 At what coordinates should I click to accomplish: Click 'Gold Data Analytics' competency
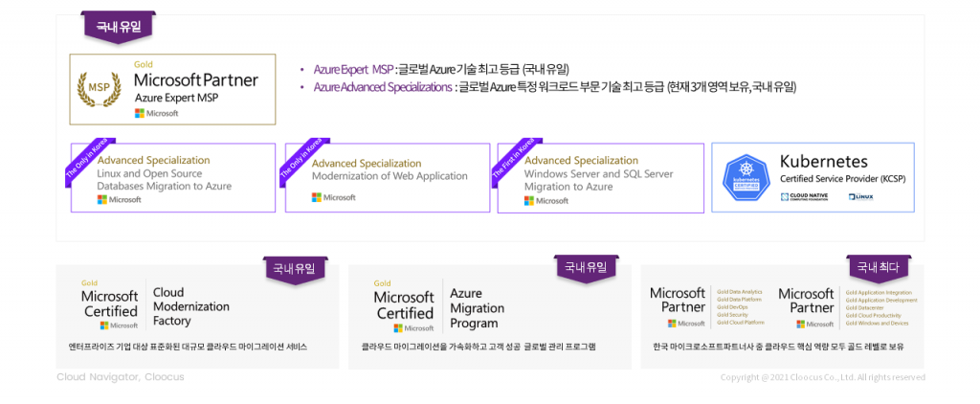[740, 292]
